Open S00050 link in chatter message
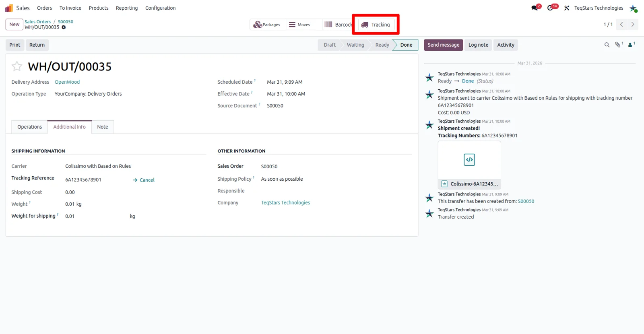This screenshot has height=334, width=644. coord(526,201)
